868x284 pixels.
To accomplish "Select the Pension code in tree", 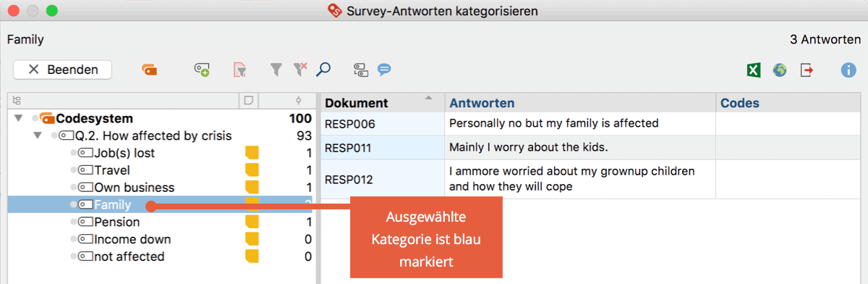I will tap(116, 222).
